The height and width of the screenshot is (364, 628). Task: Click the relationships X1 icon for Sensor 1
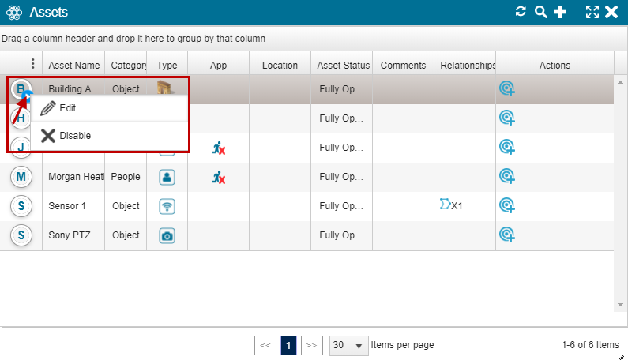click(451, 205)
